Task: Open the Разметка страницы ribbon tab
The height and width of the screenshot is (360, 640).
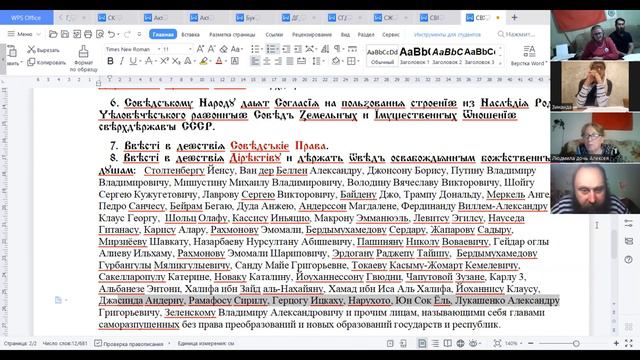Action: coord(232,35)
